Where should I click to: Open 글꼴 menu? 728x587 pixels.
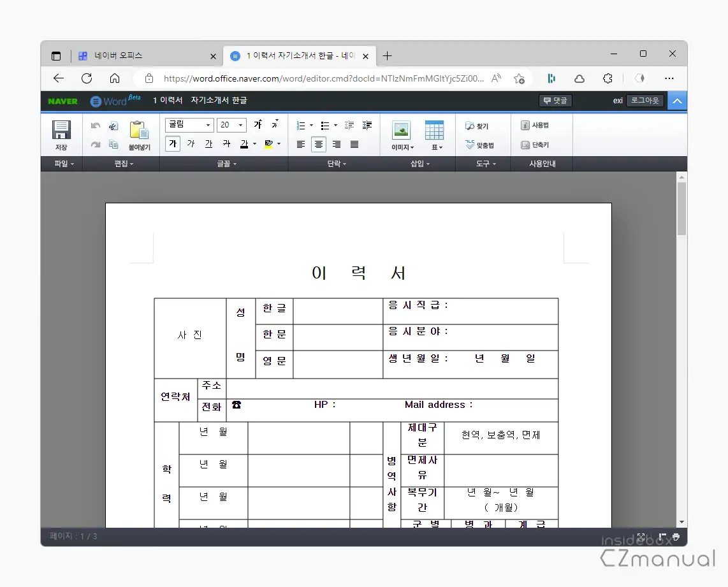(226, 164)
